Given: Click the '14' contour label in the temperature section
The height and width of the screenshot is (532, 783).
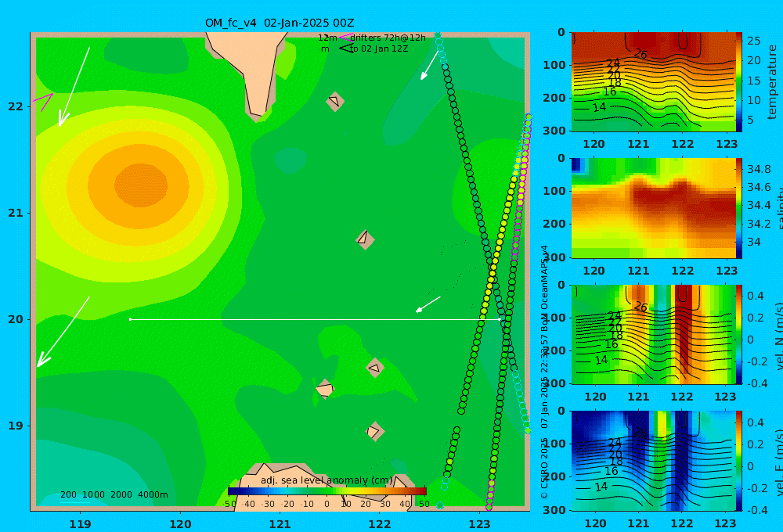Looking at the screenshot, I should [599, 107].
